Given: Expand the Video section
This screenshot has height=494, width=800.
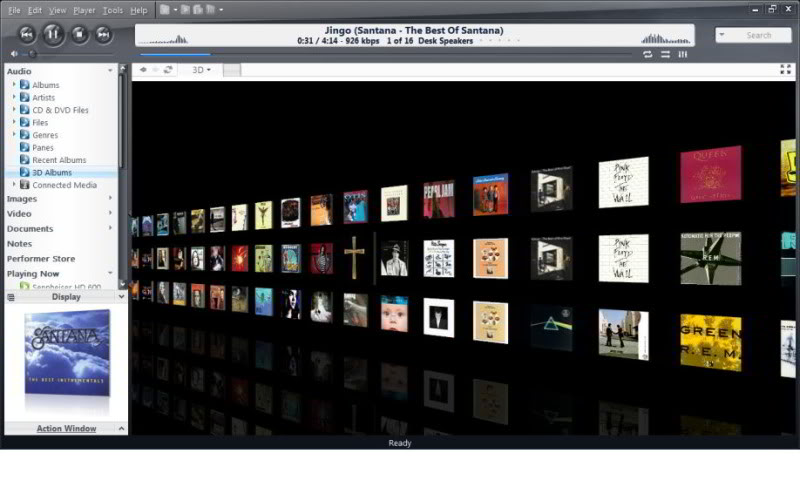Looking at the screenshot, I should 110,213.
